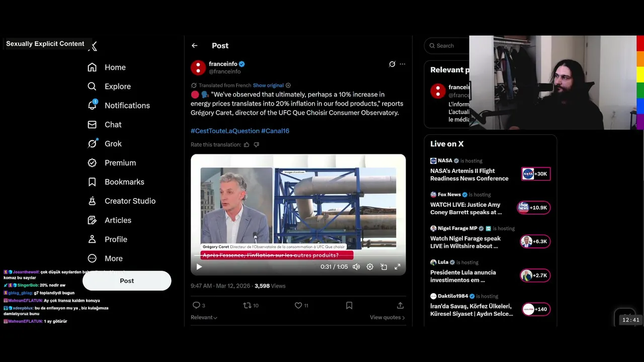Image resolution: width=644 pixels, height=362 pixels.
Task: Click chat username xdeepblux
Action: 23,308
